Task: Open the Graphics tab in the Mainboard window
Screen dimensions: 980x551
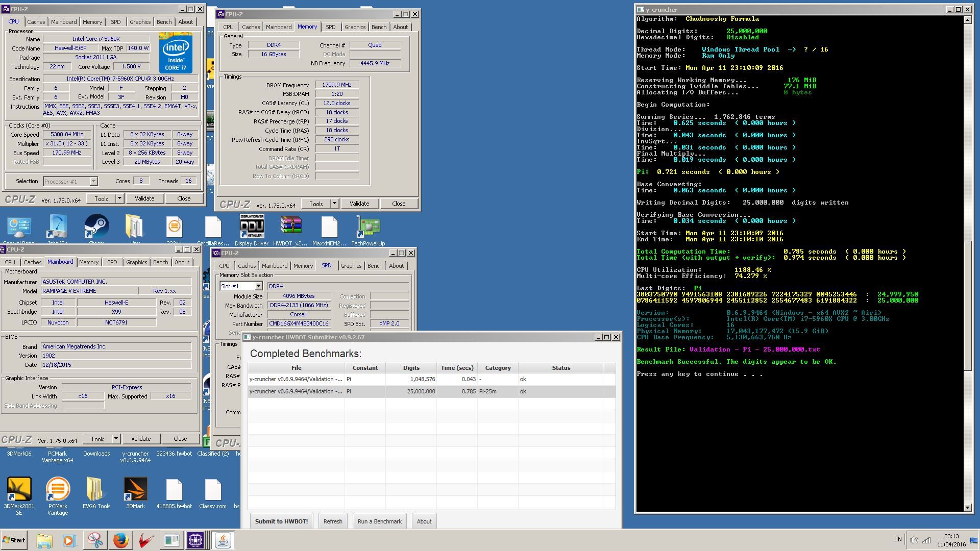Action: point(136,262)
